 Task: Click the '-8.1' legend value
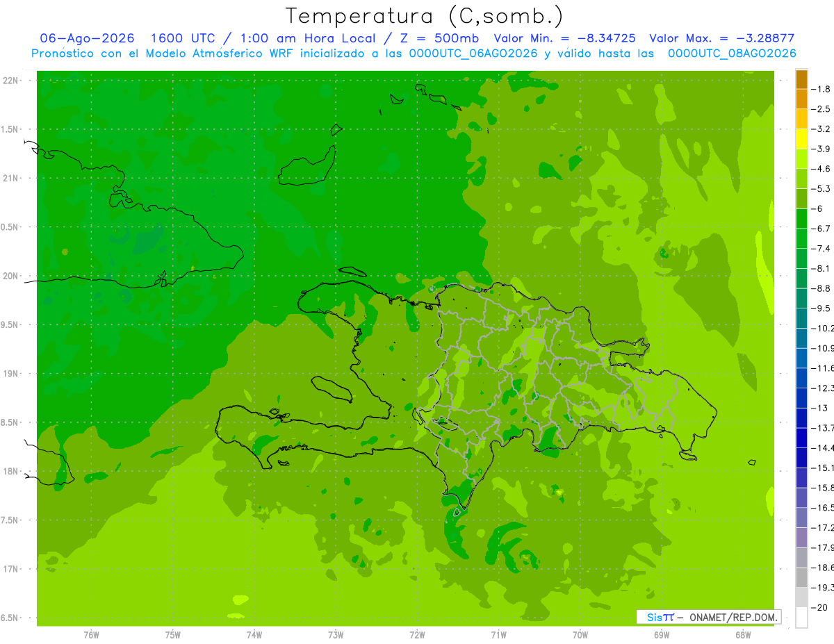click(x=821, y=268)
